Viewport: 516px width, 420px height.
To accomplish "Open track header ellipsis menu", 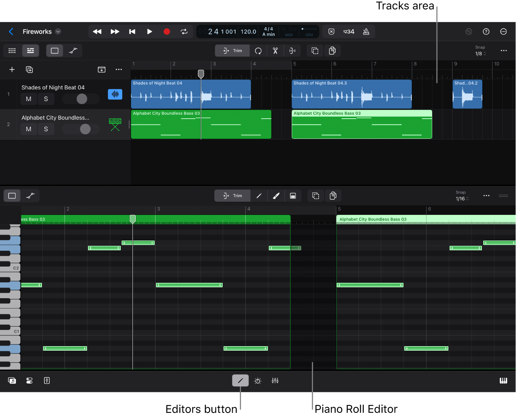I will click(119, 70).
